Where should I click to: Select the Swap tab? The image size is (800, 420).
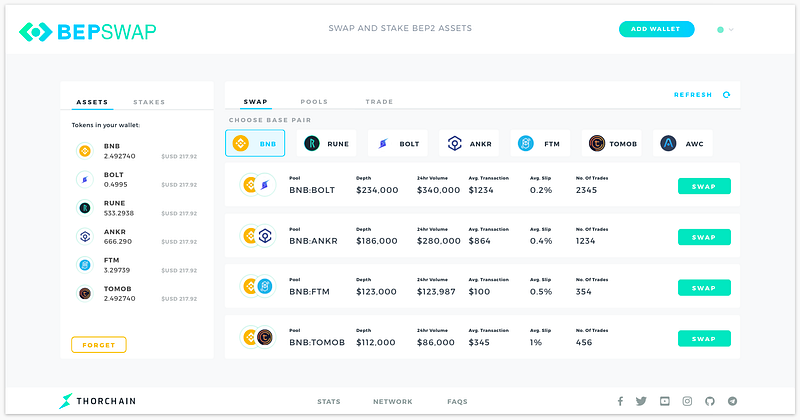[256, 102]
